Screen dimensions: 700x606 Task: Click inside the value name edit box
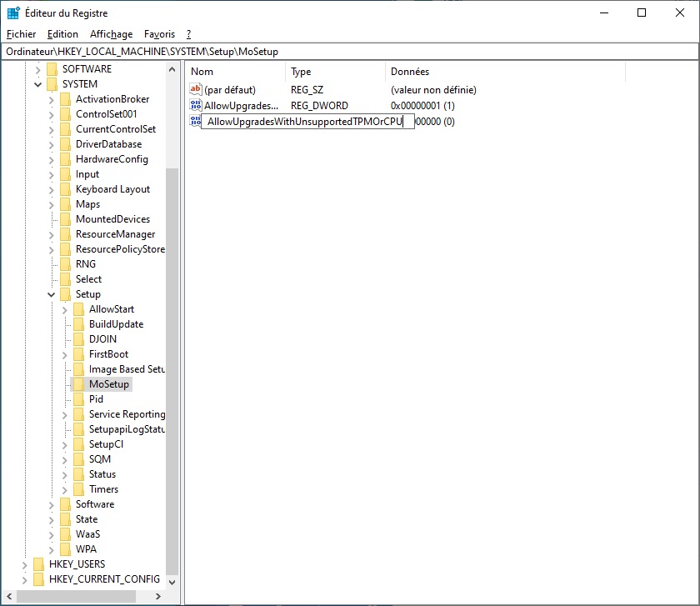[307, 122]
